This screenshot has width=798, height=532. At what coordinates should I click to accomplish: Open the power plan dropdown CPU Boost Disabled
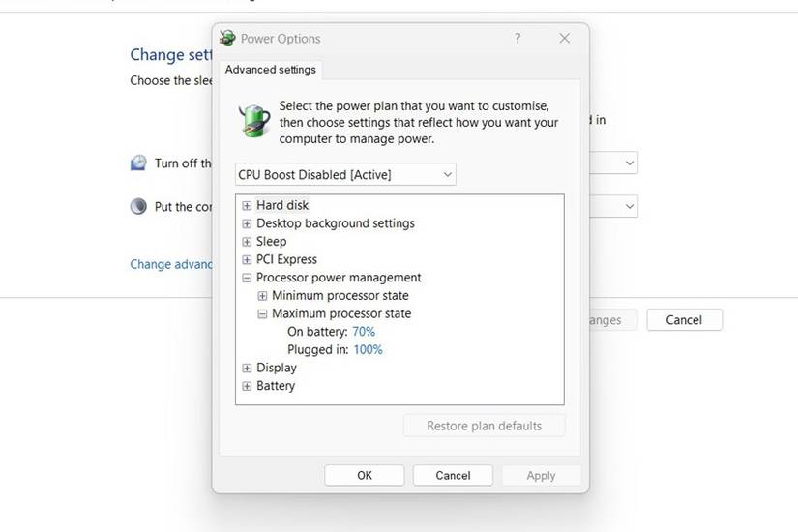pos(345,175)
